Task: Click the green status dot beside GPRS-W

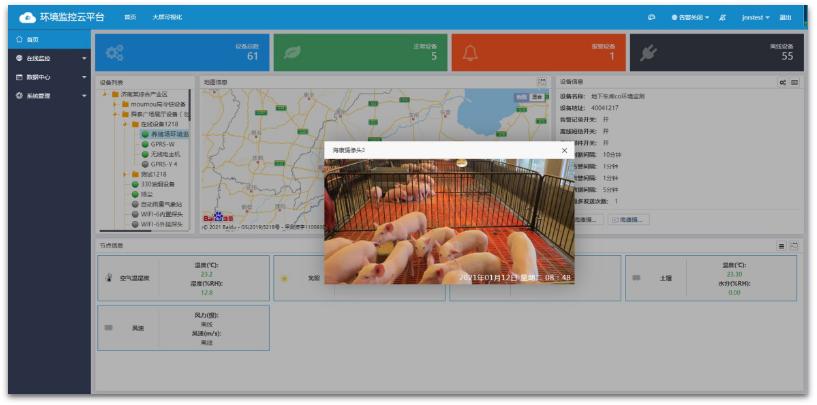Action: click(x=145, y=144)
